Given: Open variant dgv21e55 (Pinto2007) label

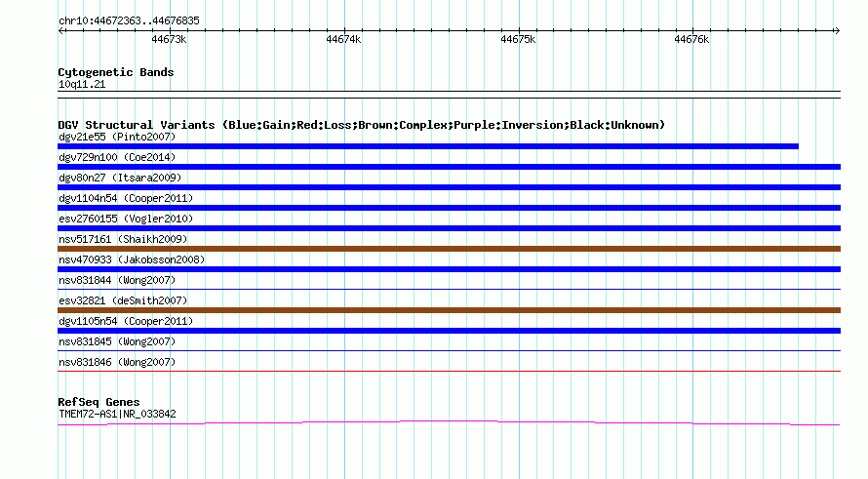Looking at the screenshot, I should (x=117, y=137).
